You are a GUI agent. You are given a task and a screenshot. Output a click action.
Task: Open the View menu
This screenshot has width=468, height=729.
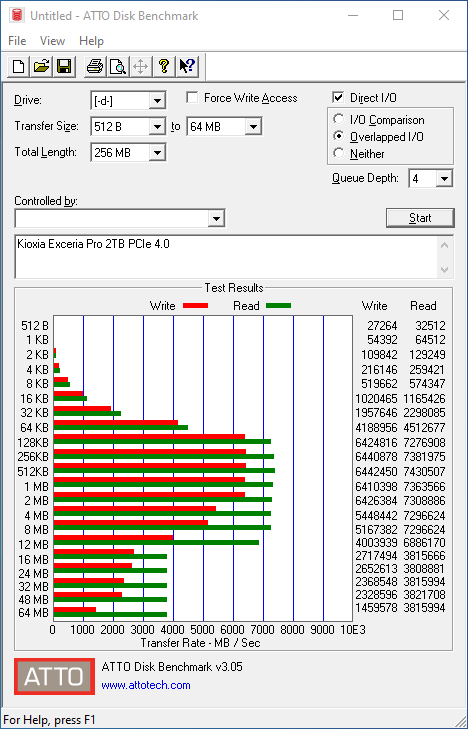[x=52, y=41]
